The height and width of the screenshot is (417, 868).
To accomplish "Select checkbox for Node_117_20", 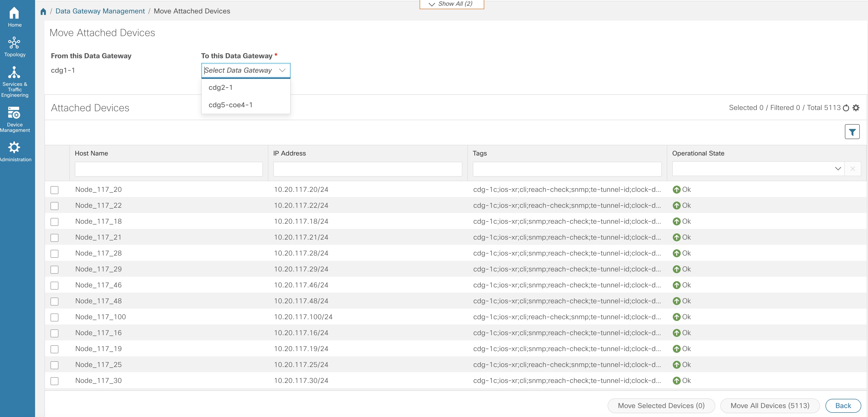I will pyautogui.click(x=54, y=189).
